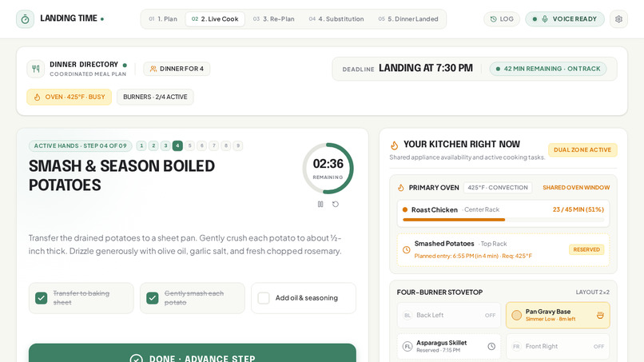Jump to step 1 indicator
Viewport: 644px width, 362px height.
[141, 145]
